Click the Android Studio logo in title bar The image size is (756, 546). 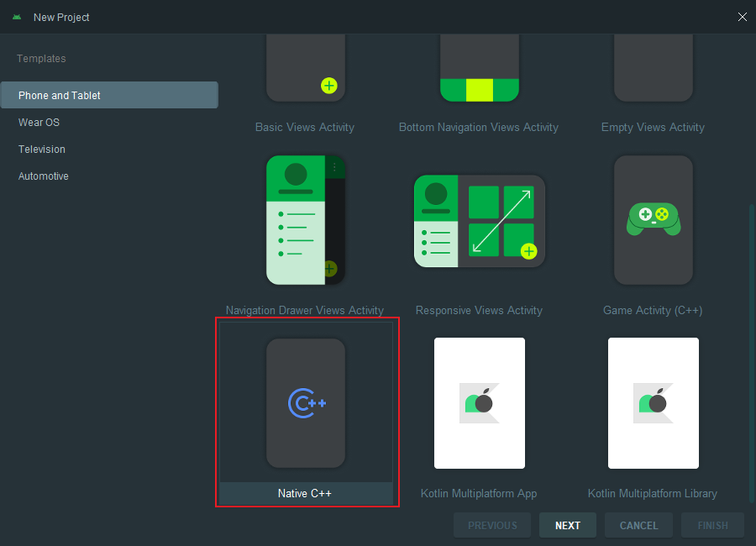(x=17, y=18)
